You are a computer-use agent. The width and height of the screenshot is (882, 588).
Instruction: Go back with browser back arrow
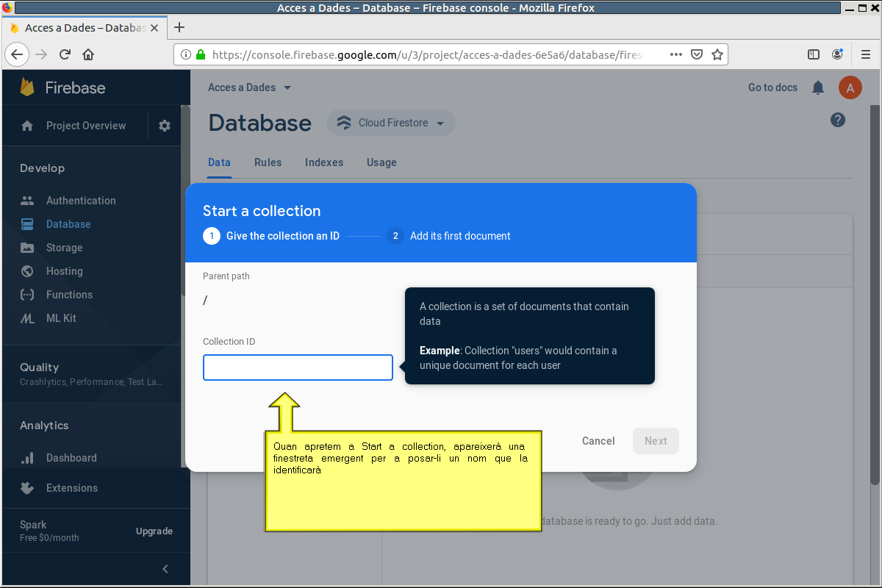pyautogui.click(x=18, y=54)
